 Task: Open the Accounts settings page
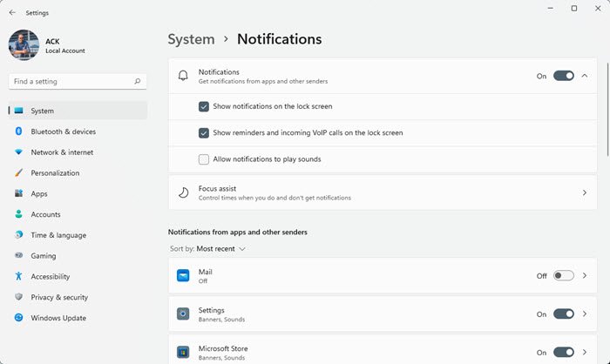45,214
